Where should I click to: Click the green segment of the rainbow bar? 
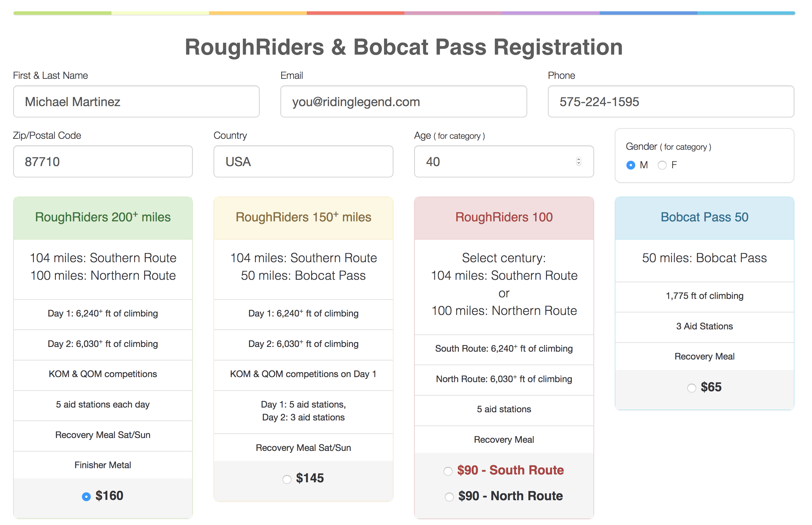62,13
